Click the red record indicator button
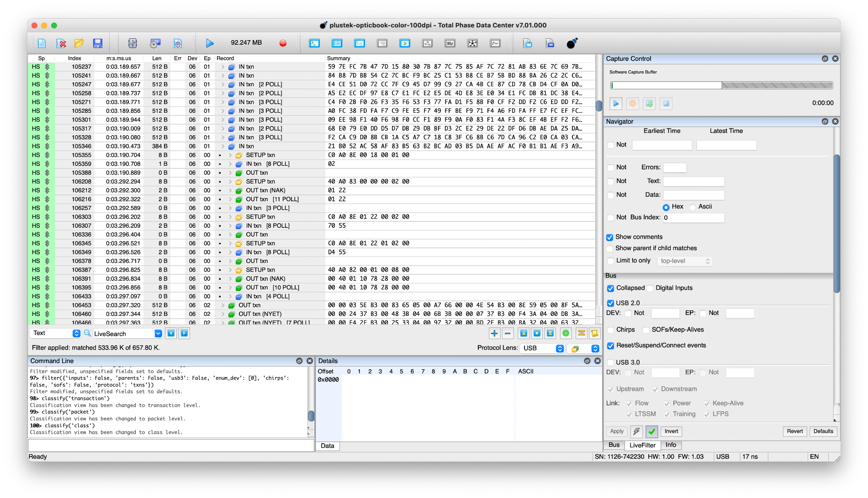 pos(283,43)
